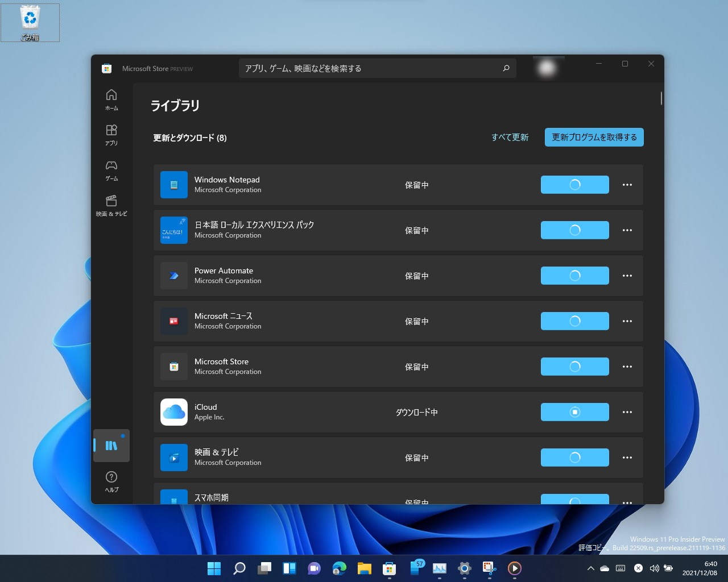Click the 保留中 status for Power Automate
Screen dimensions: 728x582
[417, 276]
